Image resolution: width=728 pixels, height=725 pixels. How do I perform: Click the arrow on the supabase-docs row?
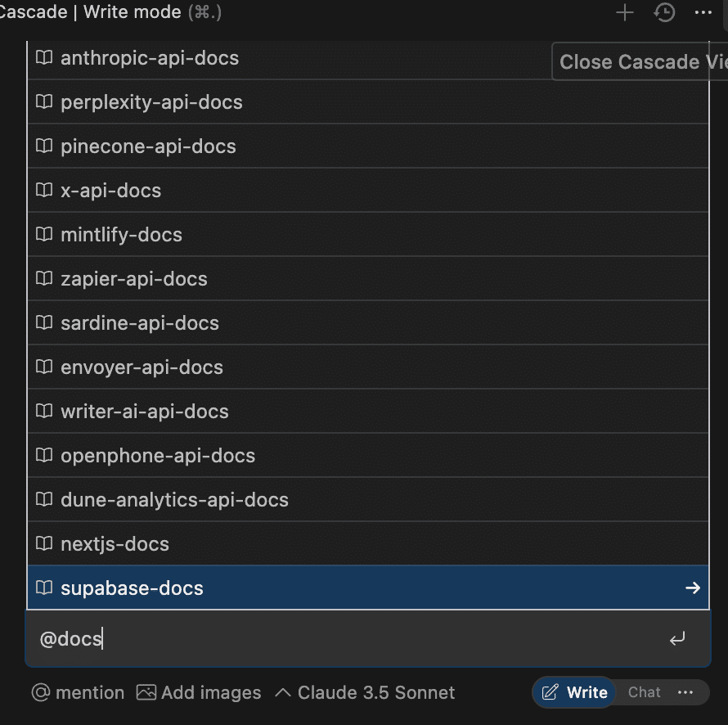[x=692, y=588]
